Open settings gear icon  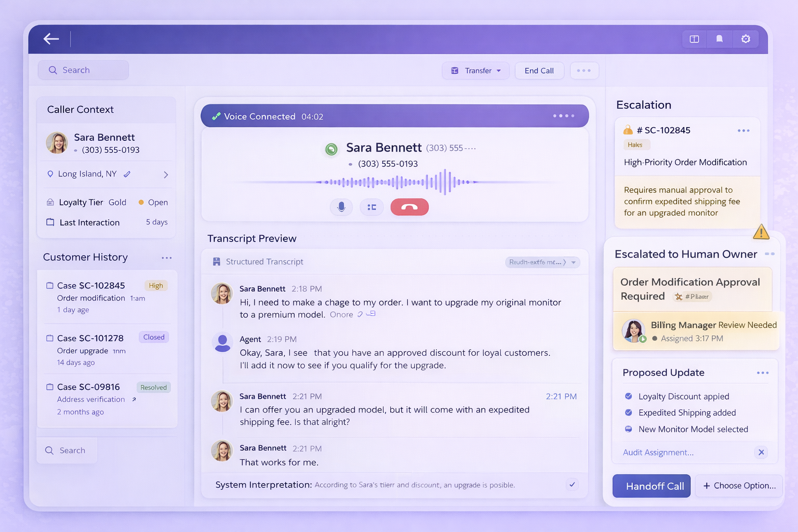746,39
